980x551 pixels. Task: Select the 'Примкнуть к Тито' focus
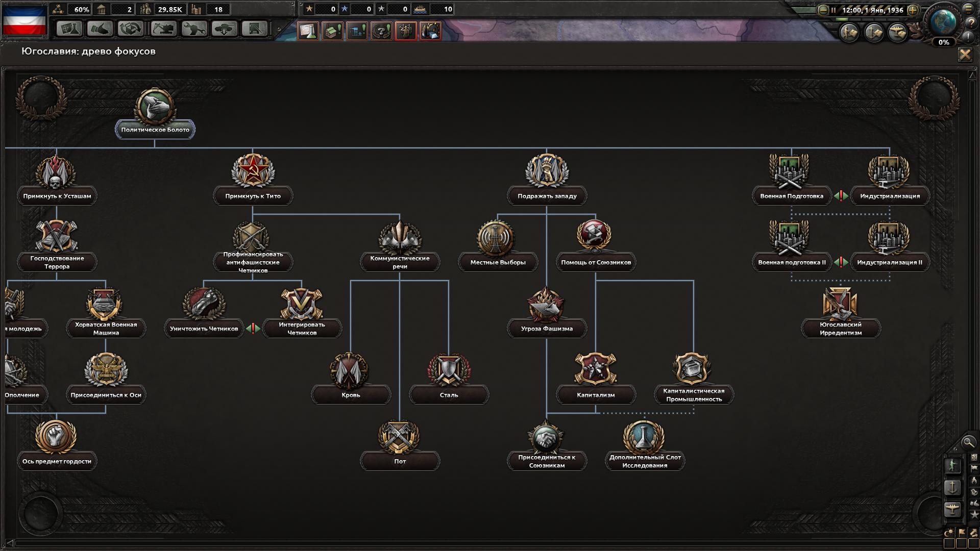pos(253,179)
